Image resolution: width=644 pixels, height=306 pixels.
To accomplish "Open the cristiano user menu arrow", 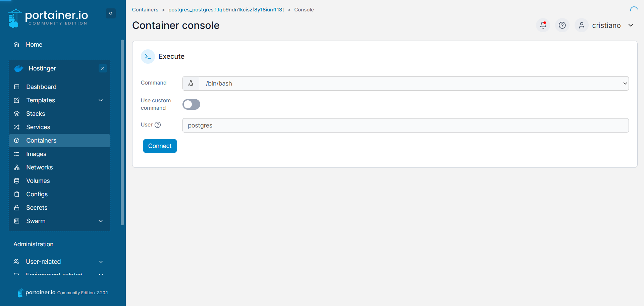I will point(631,25).
